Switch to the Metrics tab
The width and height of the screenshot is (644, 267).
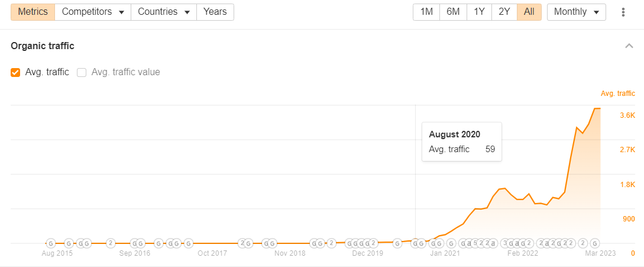[33, 12]
